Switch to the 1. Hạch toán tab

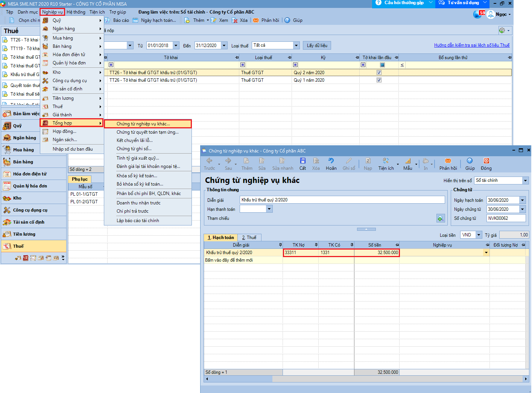pos(221,238)
